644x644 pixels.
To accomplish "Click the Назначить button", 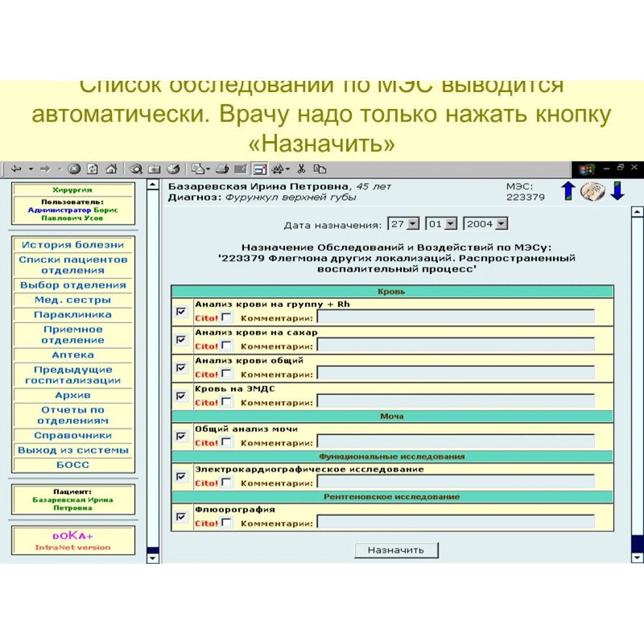I will 396,550.
